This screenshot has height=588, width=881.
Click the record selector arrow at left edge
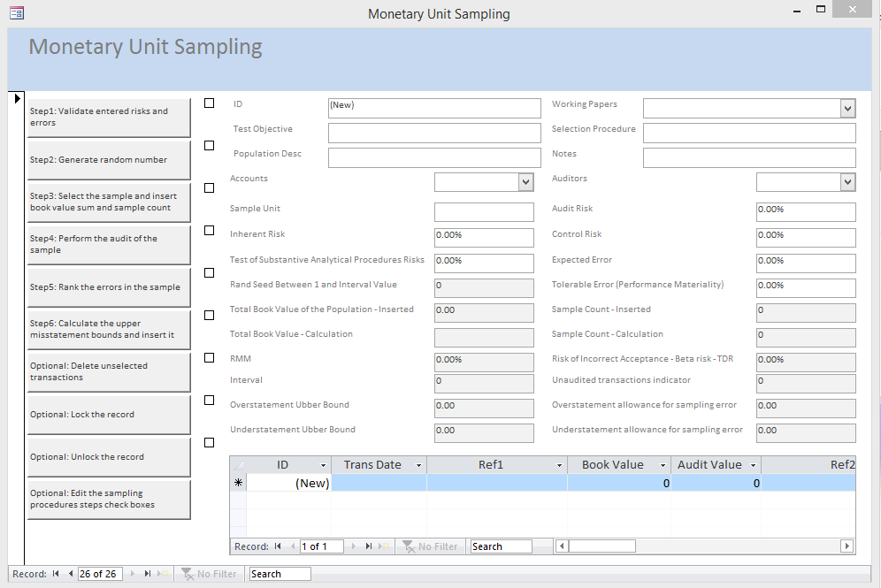(x=17, y=98)
